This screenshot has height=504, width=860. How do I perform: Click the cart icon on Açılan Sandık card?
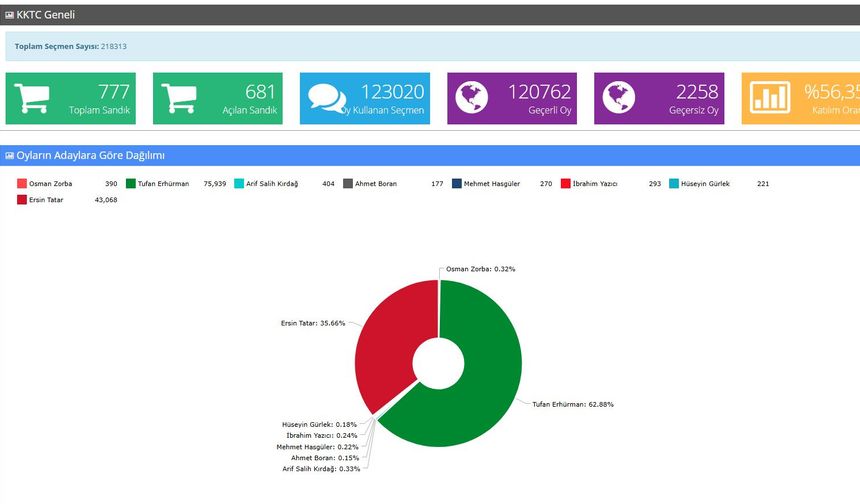coord(181,97)
